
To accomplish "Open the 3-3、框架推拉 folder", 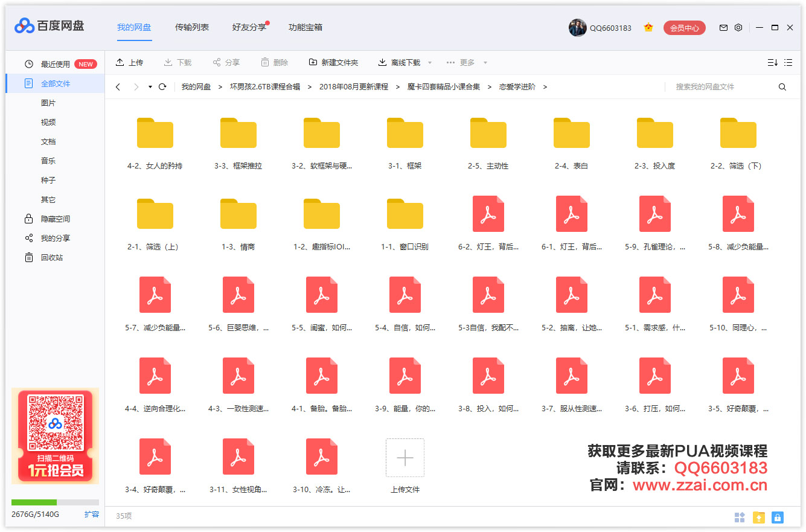I will pyautogui.click(x=238, y=133).
